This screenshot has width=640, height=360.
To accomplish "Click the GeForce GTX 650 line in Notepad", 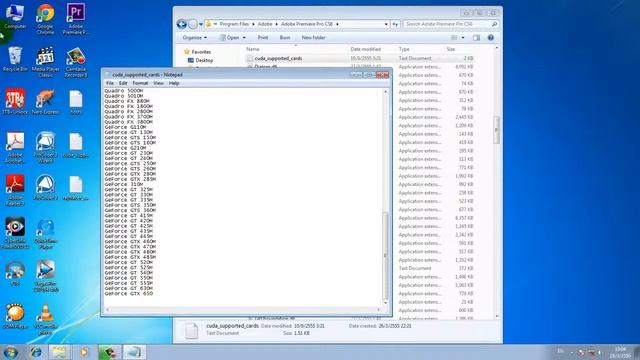I will point(129,293).
